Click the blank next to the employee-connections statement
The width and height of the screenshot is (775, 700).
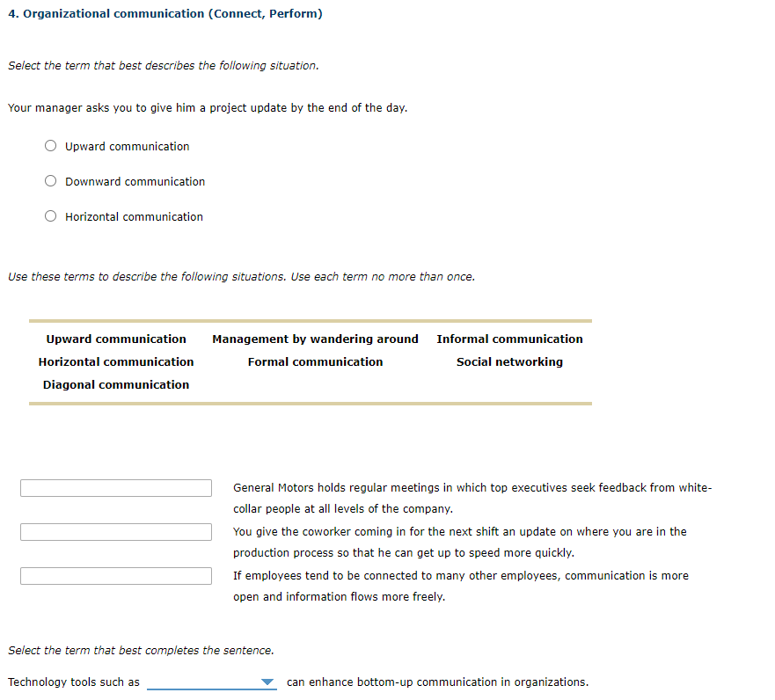point(115,575)
